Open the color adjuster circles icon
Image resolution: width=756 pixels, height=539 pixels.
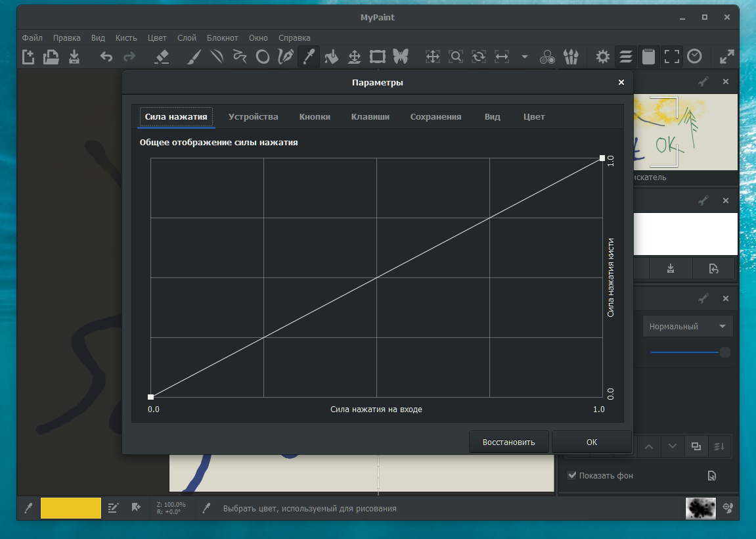point(547,57)
